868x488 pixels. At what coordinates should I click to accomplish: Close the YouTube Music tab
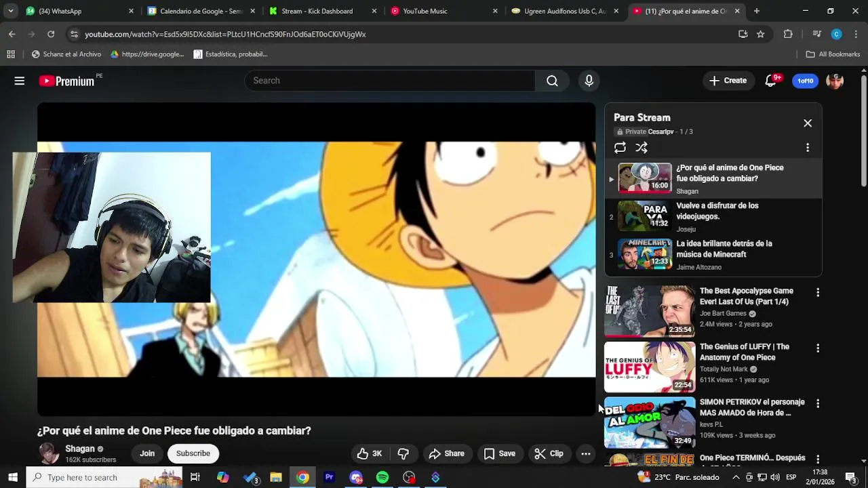pos(495,11)
